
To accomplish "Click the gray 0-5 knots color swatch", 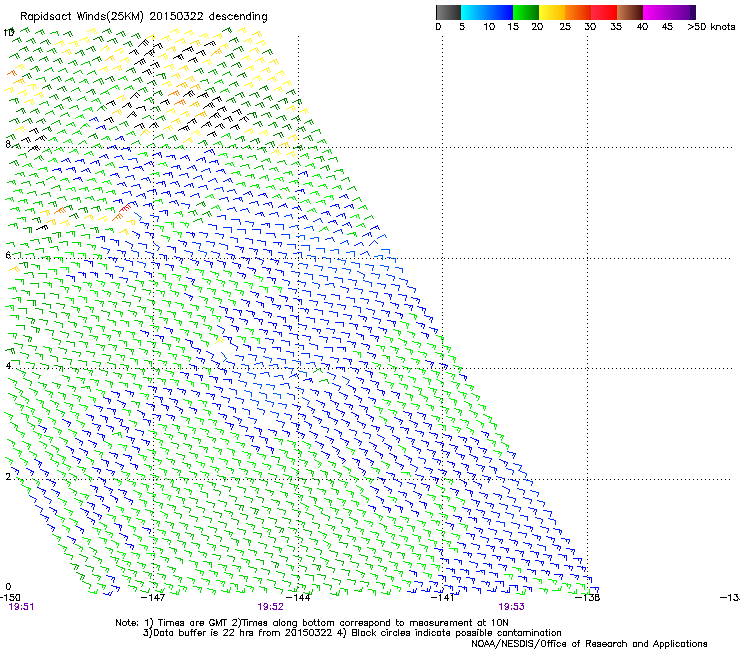I will (x=448, y=12).
